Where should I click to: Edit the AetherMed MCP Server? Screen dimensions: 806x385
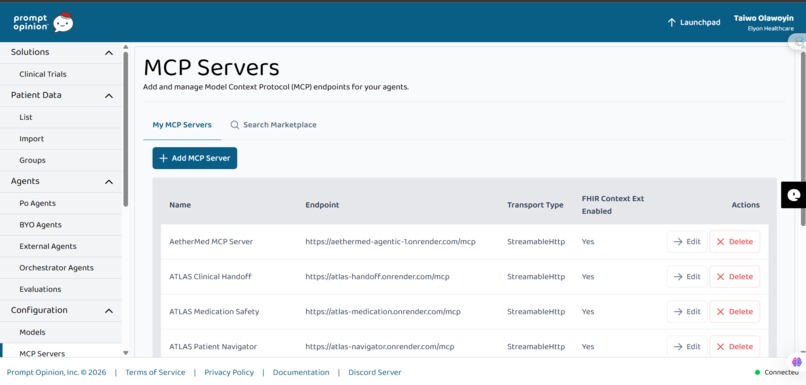pos(687,242)
